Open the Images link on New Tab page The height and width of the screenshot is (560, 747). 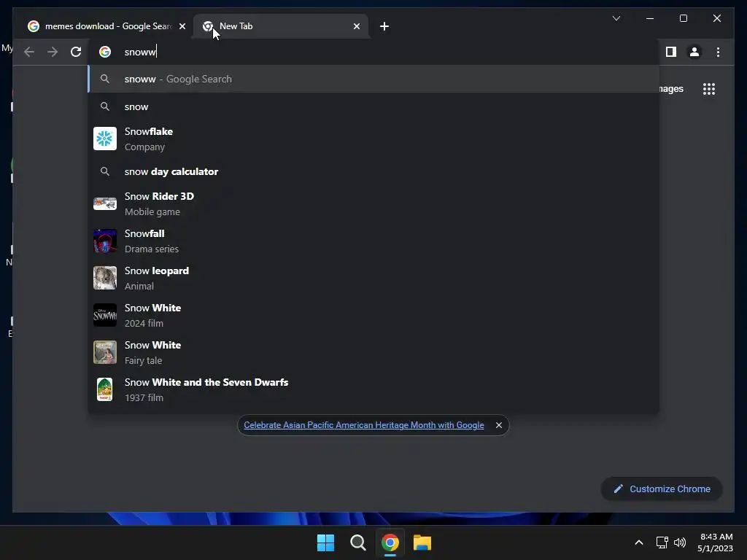tap(671, 89)
